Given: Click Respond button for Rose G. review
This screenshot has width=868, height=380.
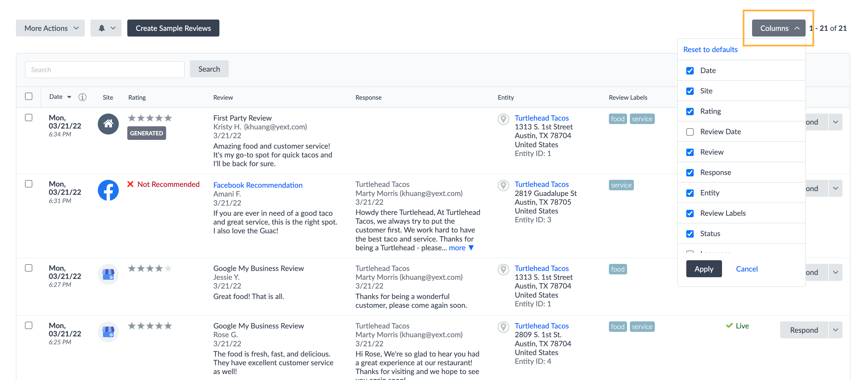Looking at the screenshot, I should pos(804,330).
